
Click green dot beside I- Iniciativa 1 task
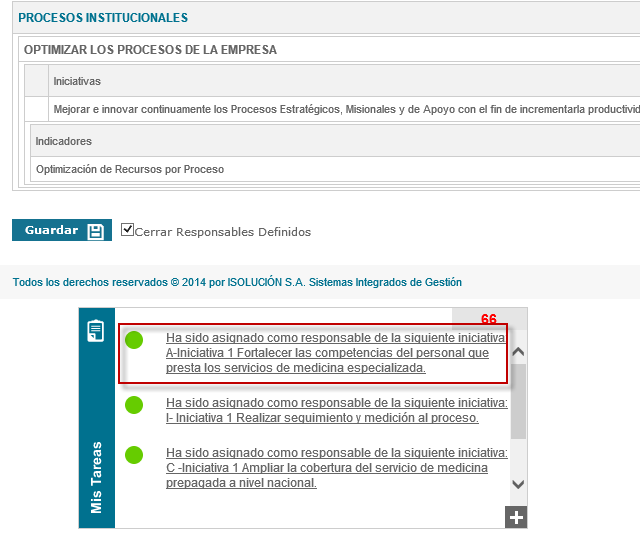pyautogui.click(x=134, y=404)
